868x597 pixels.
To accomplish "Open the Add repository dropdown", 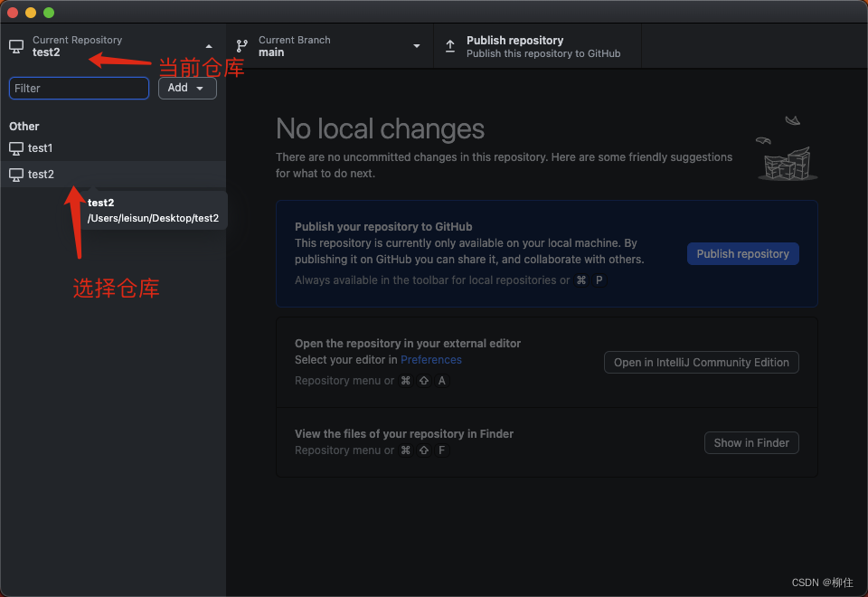I will click(x=187, y=88).
